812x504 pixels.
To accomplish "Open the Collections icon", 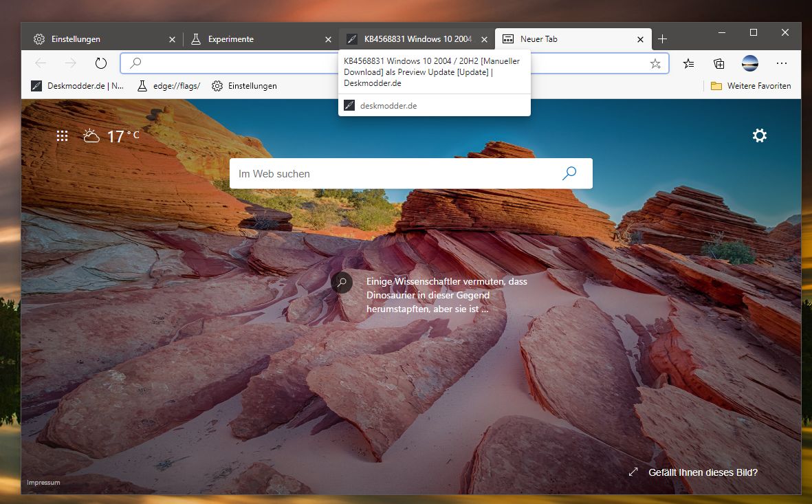I will tap(718, 64).
